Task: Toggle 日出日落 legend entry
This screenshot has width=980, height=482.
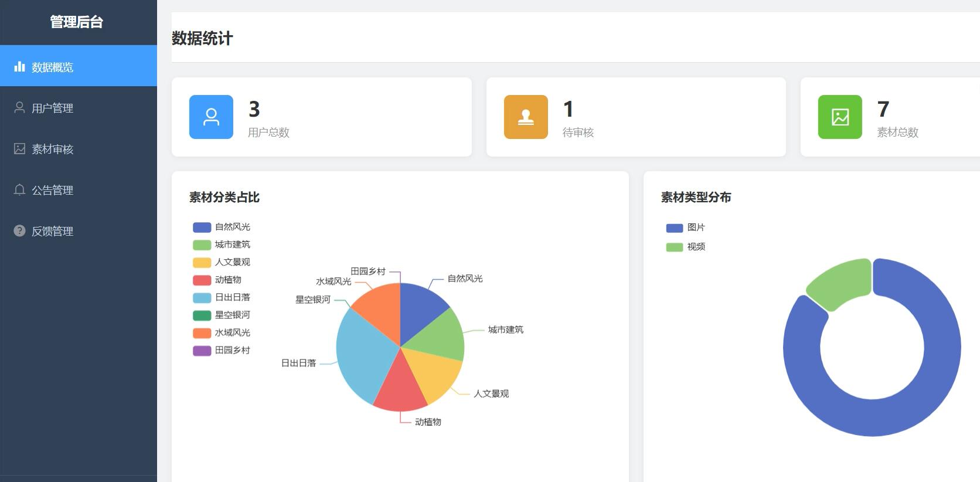Action: point(222,297)
